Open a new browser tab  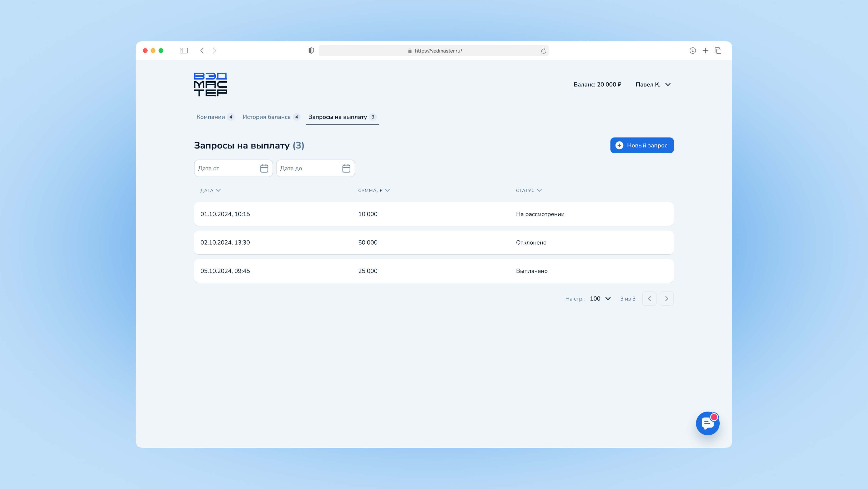pyautogui.click(x=705, y=51)
